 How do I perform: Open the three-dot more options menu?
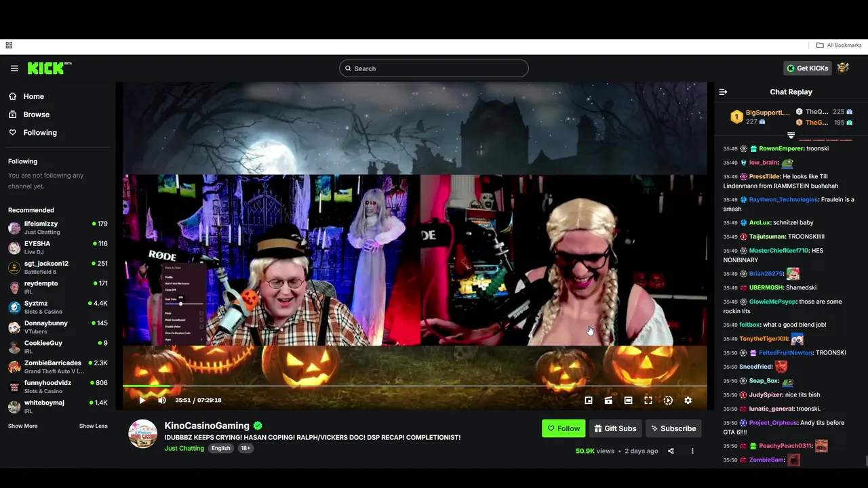(692, 451)
